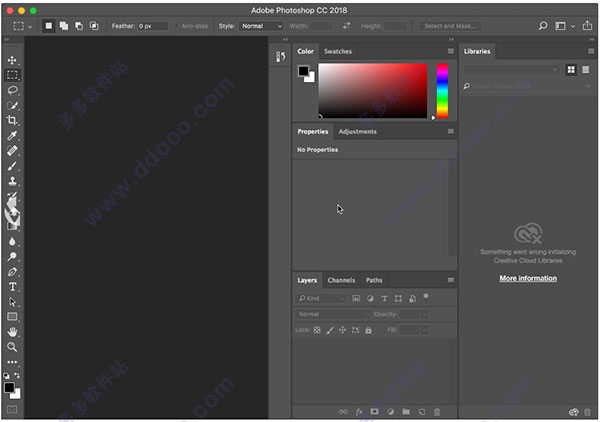Select the Pen tool
600x422 pixels.
click(x=12, y=272)
